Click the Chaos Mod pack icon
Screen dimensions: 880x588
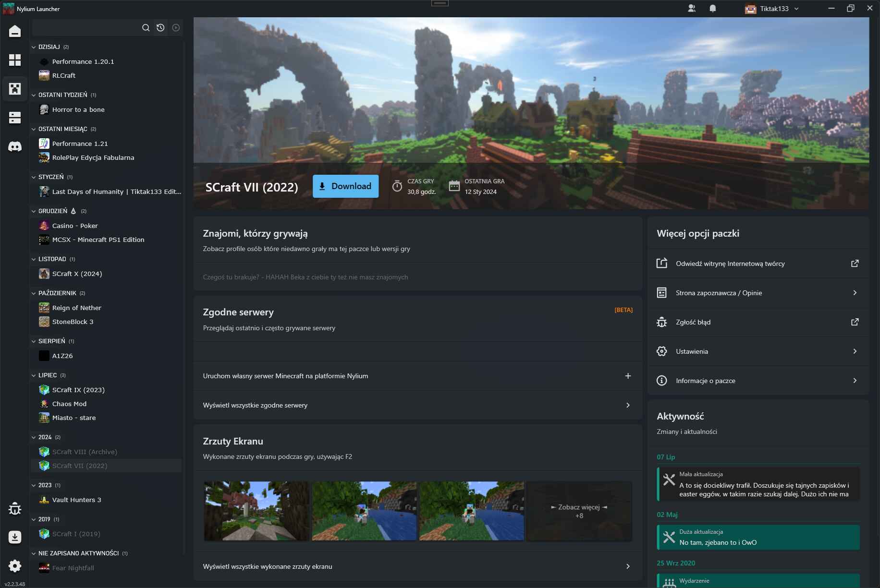click(44, 404)
